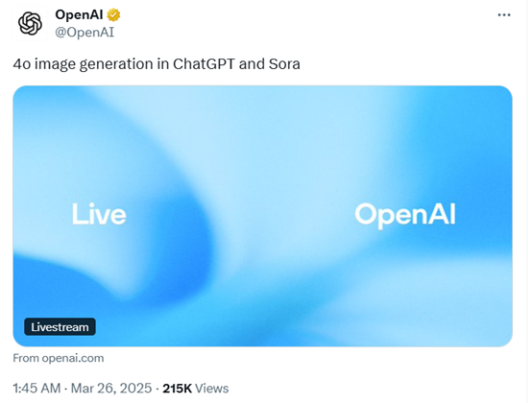The image size is (532, 403).
Task: Open the Mar 26, 2025 date link
Action: 111,389
